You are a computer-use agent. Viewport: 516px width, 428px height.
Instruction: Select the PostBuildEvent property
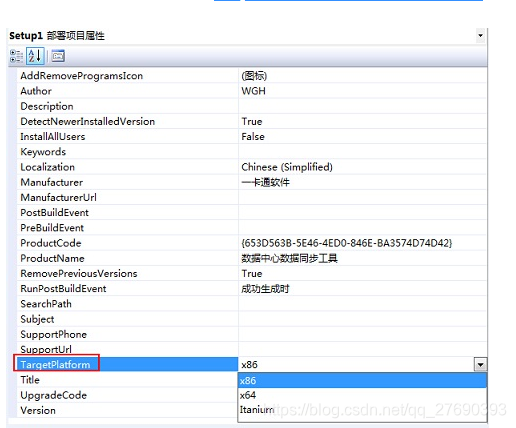point(54,213)
